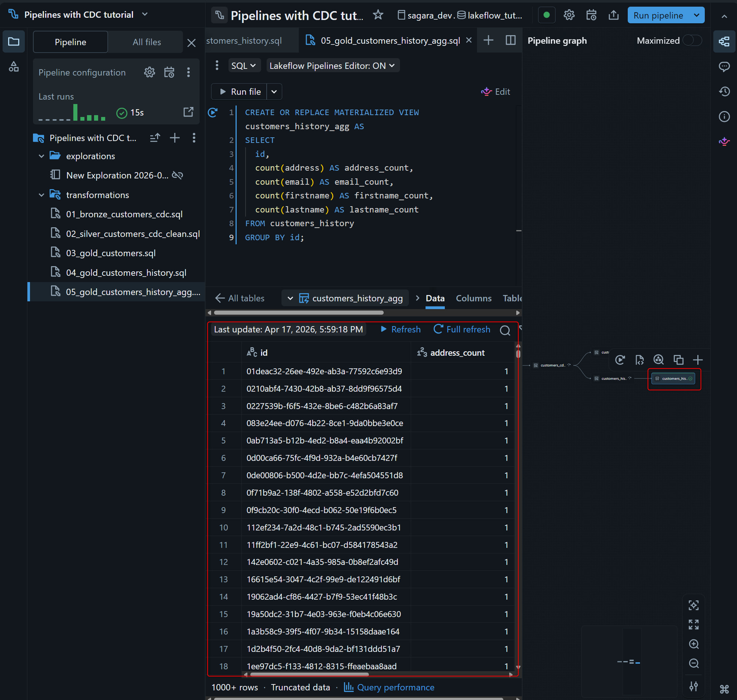The image size is (737, 700).
Task: Open comments icon in right sidebar
Action: pos(724,66)
